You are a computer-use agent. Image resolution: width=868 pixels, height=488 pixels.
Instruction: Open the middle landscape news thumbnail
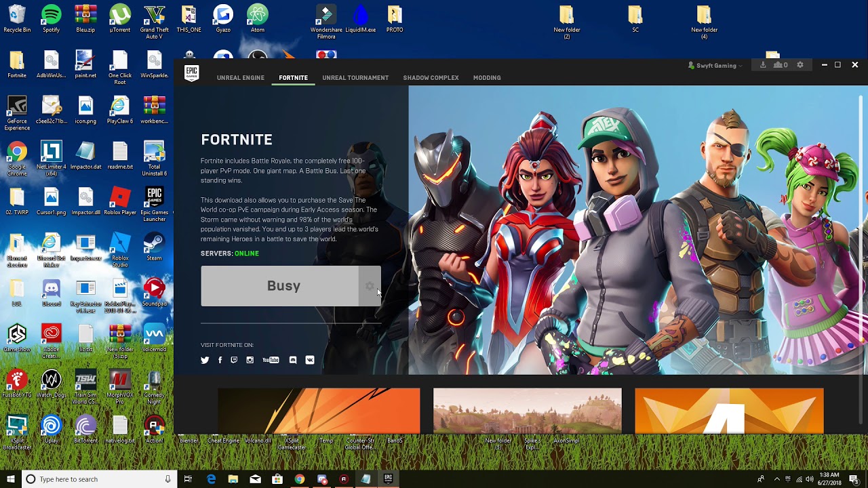[527, 411]
